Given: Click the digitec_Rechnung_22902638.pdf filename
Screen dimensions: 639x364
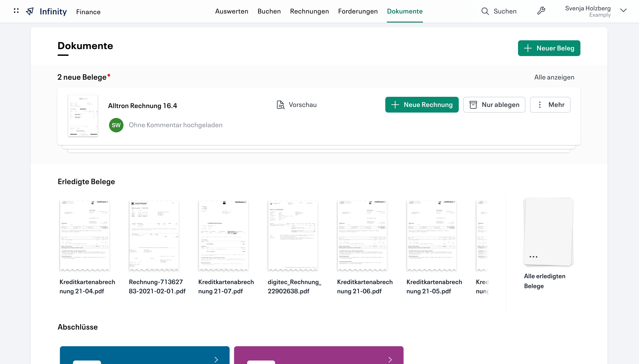Looking at the screenshot, I should (x=294, y=286).
